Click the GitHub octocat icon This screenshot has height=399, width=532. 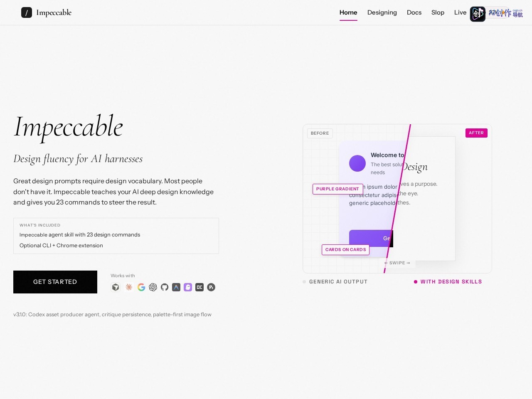click(165, 287)
